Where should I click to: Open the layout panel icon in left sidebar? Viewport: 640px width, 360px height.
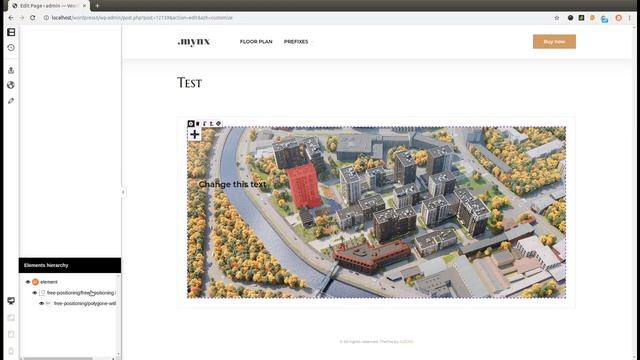(11, 32)
